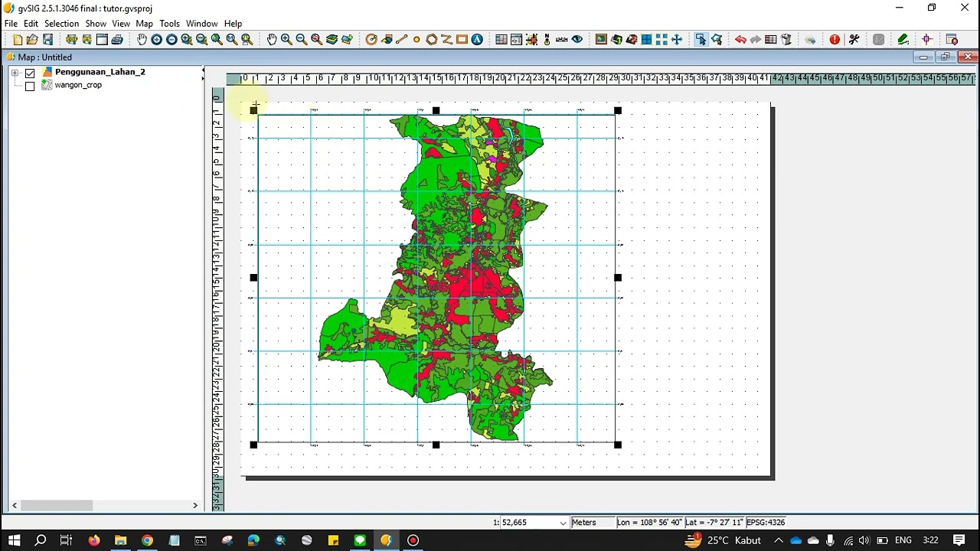Enable the wangon_crop layer checkbox
The height and width of the screenshot is (551, 980).
pos(30,86)
